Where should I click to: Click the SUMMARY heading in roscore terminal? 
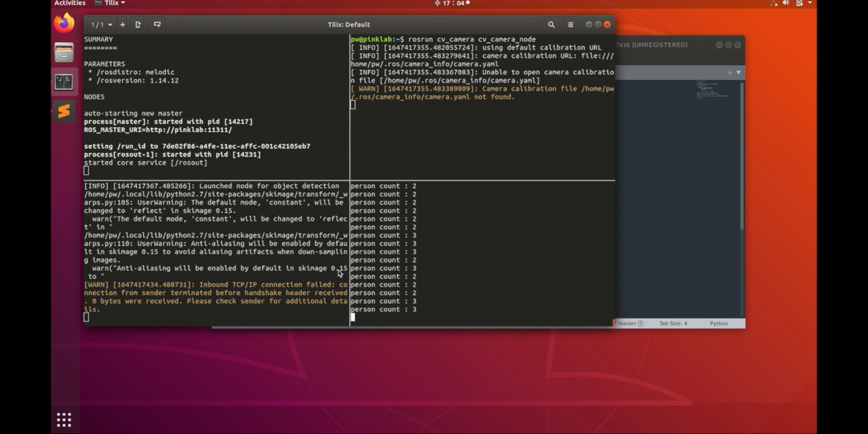[x=98, y=39]
